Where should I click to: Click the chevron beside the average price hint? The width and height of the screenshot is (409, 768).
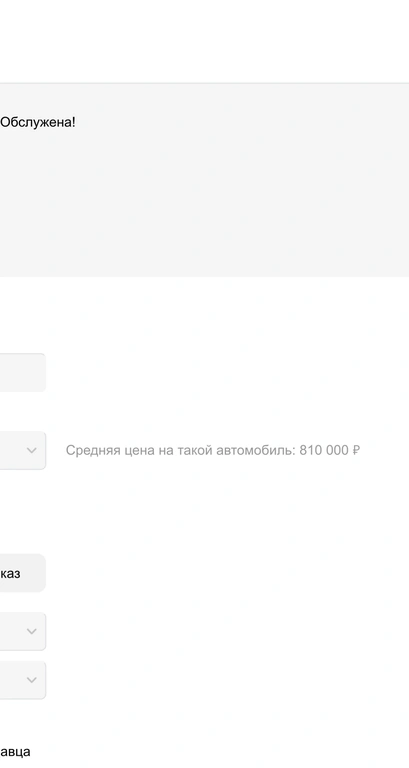click(x=32, y=450)
